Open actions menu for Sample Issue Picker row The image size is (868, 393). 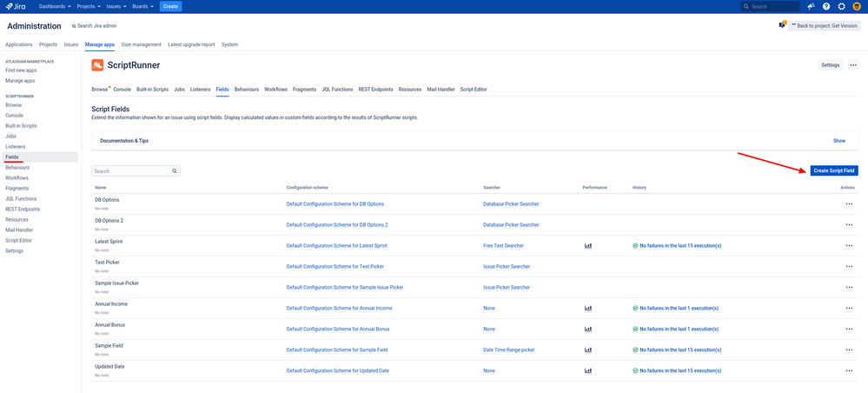[x=849, y=287]
